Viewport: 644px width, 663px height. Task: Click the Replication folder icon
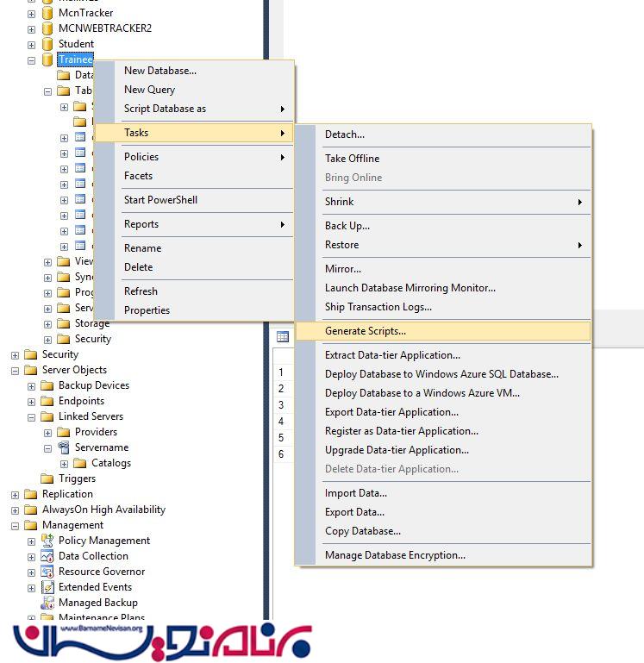coord(30,494)
